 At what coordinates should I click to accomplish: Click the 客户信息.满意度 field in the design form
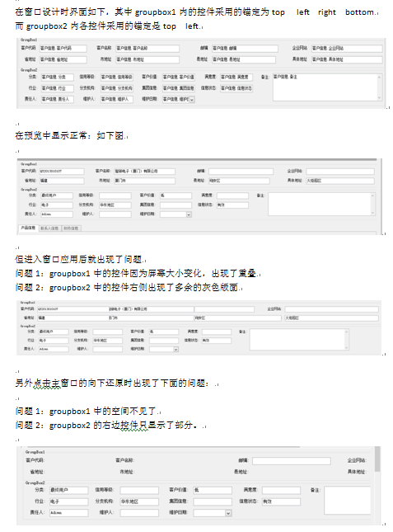pyautogui.click(x=236, y=77)
